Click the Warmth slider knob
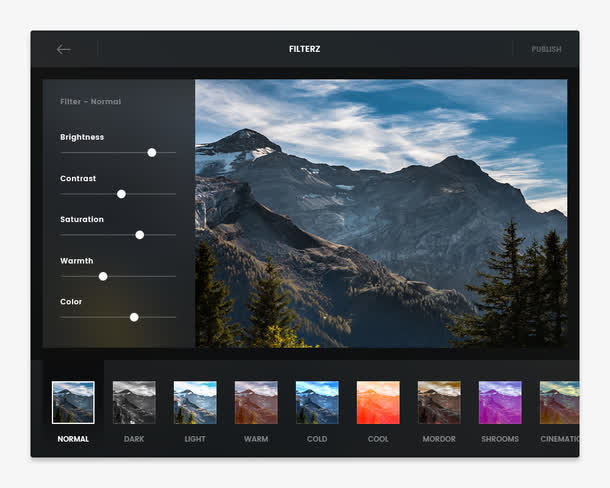 click(x=103, y=276)
